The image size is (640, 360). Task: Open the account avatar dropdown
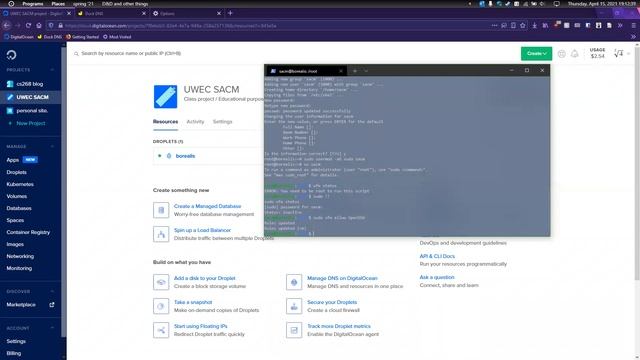point(622,53)
